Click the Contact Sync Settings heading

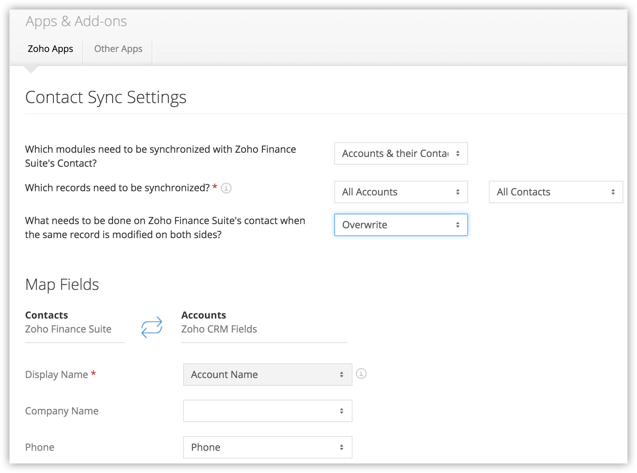click(105, 98)
